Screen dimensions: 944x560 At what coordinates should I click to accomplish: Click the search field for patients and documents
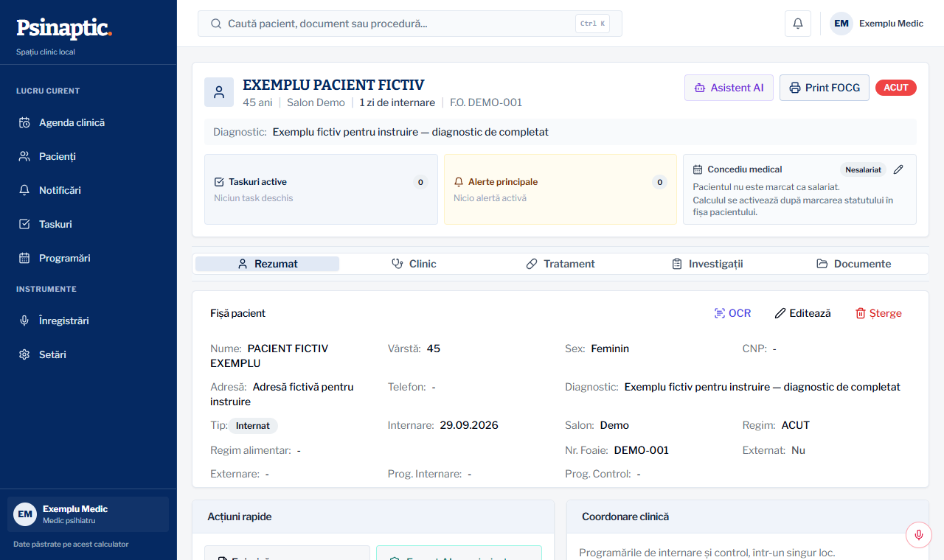(410, 24)
